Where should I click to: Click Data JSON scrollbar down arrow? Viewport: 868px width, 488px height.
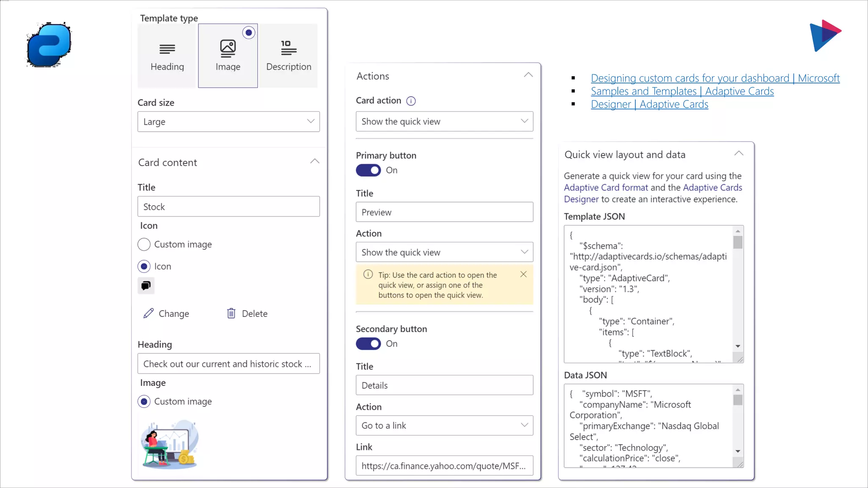coord(738,452)
